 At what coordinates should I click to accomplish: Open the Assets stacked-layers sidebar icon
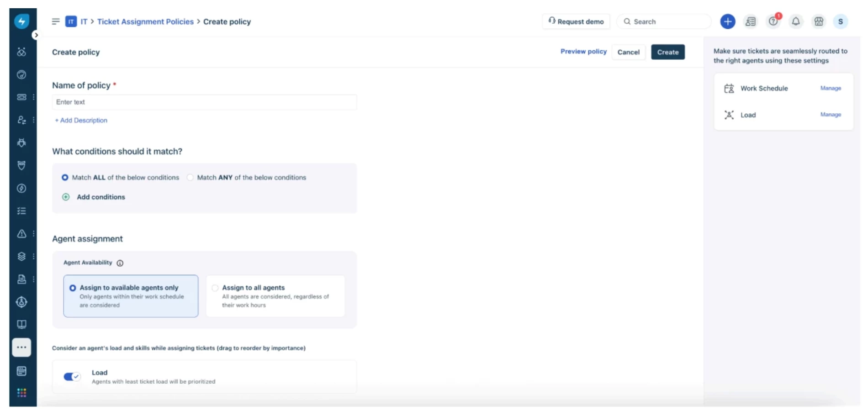pyautogui.click(x=21, y=256)
